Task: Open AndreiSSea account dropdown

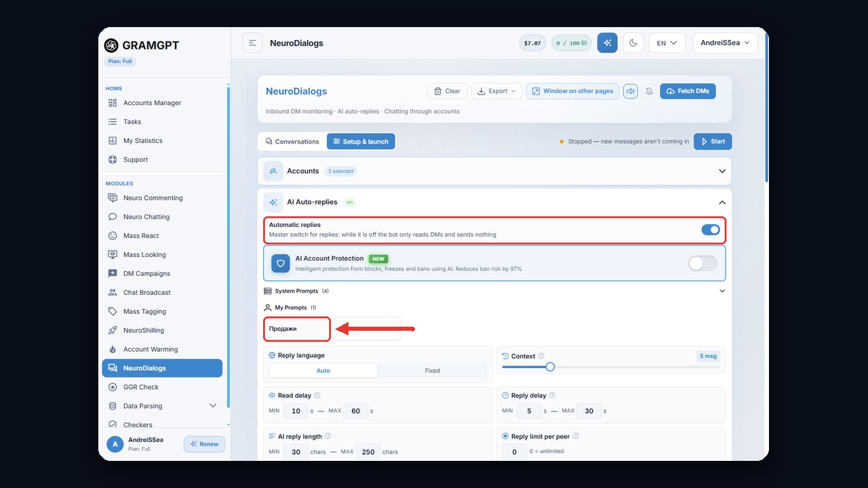Action: [x=725, y=43]
